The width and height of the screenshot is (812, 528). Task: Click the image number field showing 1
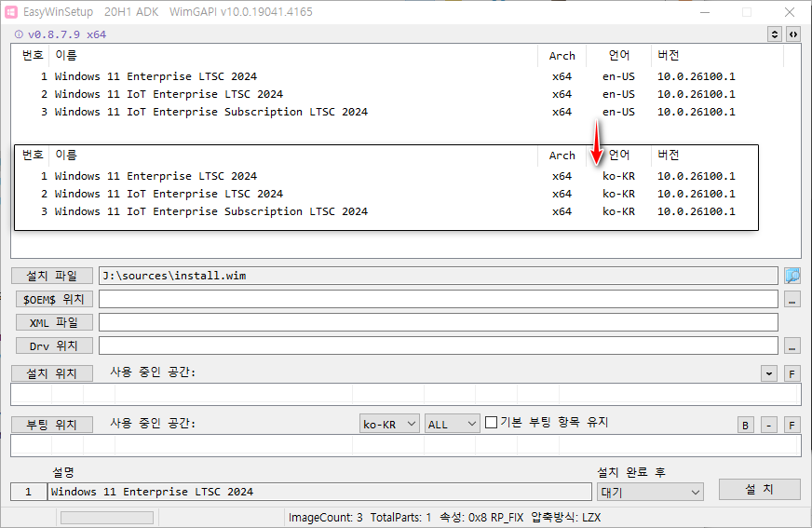coord(29,492)
